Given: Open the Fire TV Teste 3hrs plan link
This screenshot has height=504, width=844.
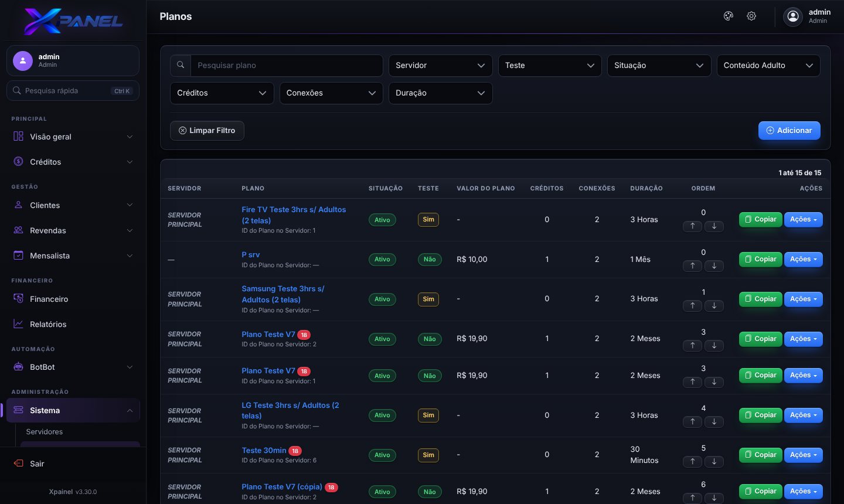Looking at the screenshot, I should pos(294,215).
